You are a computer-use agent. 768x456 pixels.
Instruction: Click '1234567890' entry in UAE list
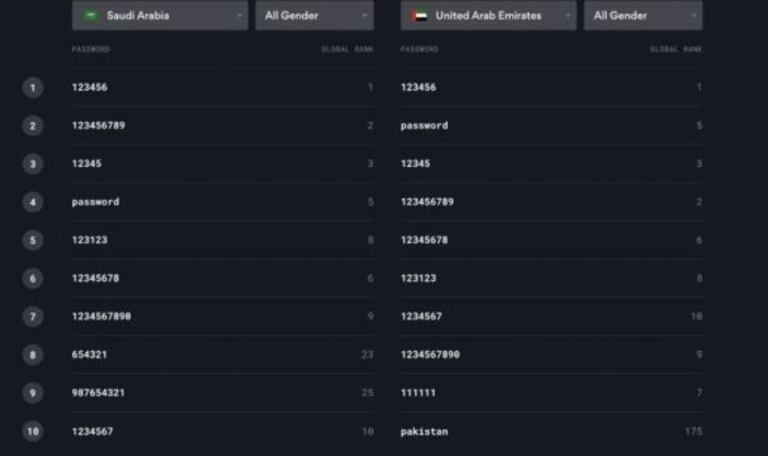(430, 355)
